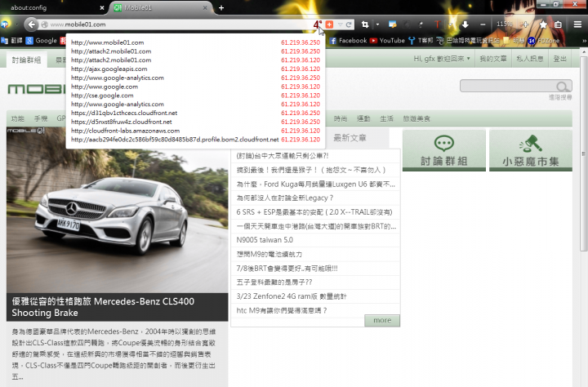Open the 翻譯 translate bookmark

coord(12,41)
